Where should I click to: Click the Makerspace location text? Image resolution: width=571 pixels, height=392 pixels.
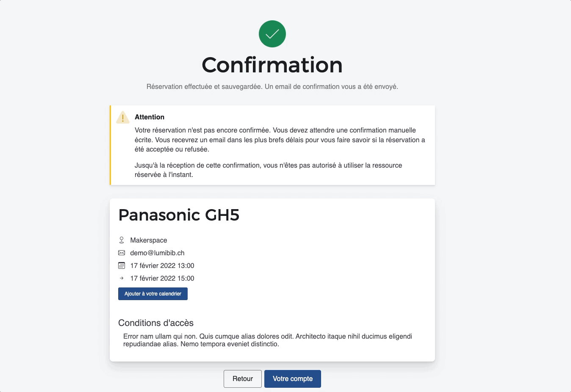(149, 240)
